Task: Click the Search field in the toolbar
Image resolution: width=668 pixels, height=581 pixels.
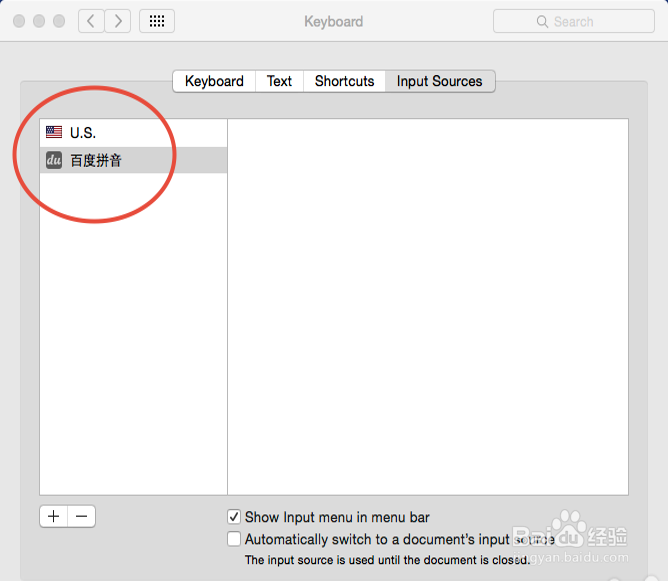Action: tap(573, 21)
